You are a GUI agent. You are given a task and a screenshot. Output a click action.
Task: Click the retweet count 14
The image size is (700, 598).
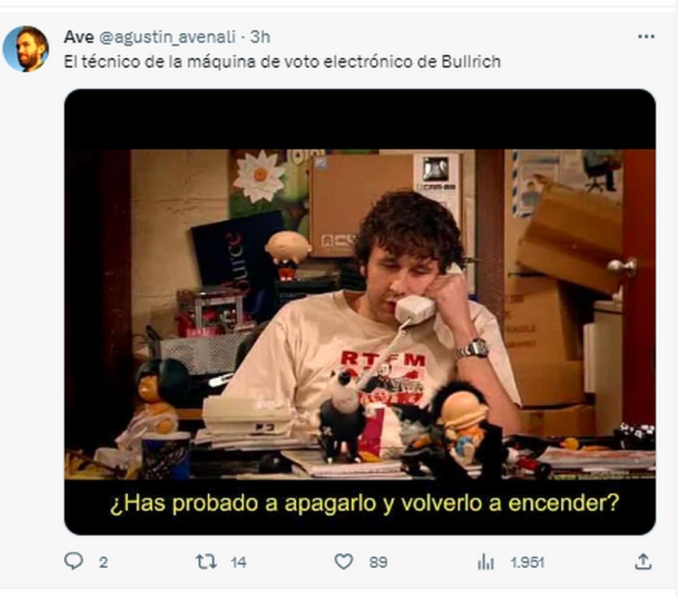coord(239,562)
